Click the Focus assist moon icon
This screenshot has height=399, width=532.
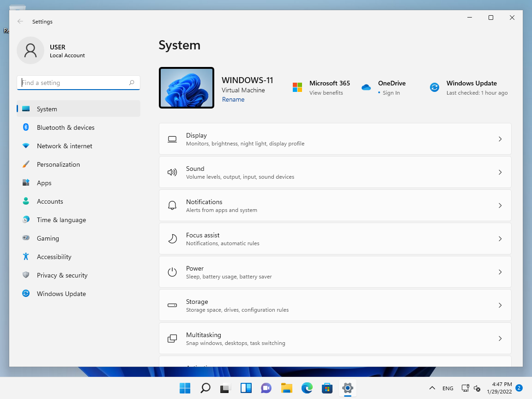pos(172,239)
